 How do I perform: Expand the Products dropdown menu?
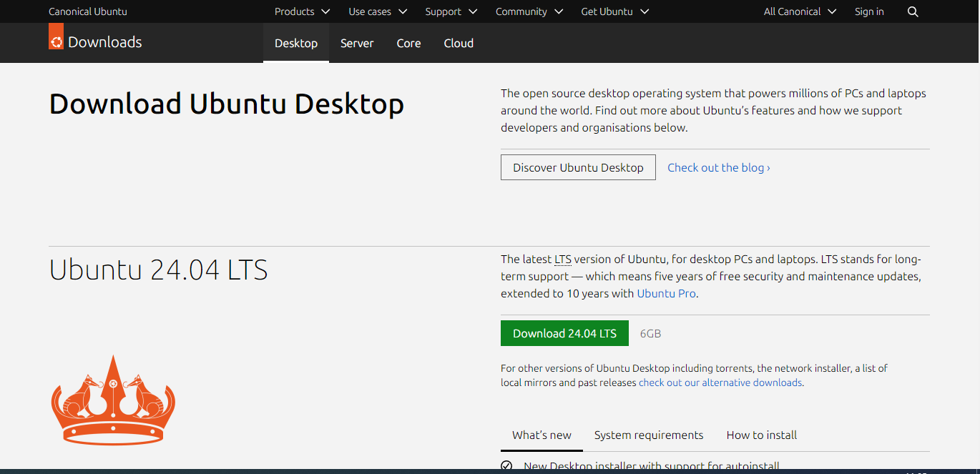click(302, 11)
